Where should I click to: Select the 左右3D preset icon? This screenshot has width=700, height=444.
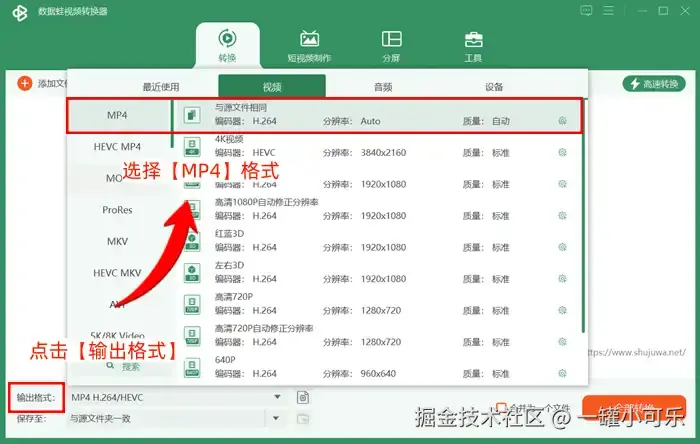tap(192, 273)
